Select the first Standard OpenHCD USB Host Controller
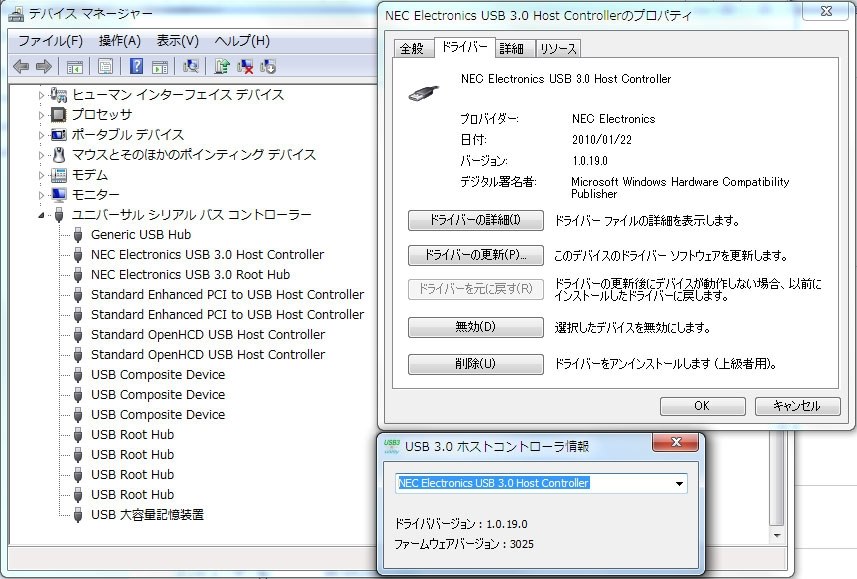 pyautogui.click(x=208, y=335)
